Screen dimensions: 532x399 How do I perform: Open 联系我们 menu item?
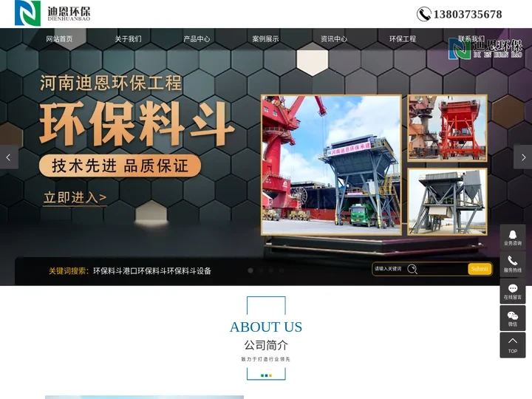pos(471,39)
